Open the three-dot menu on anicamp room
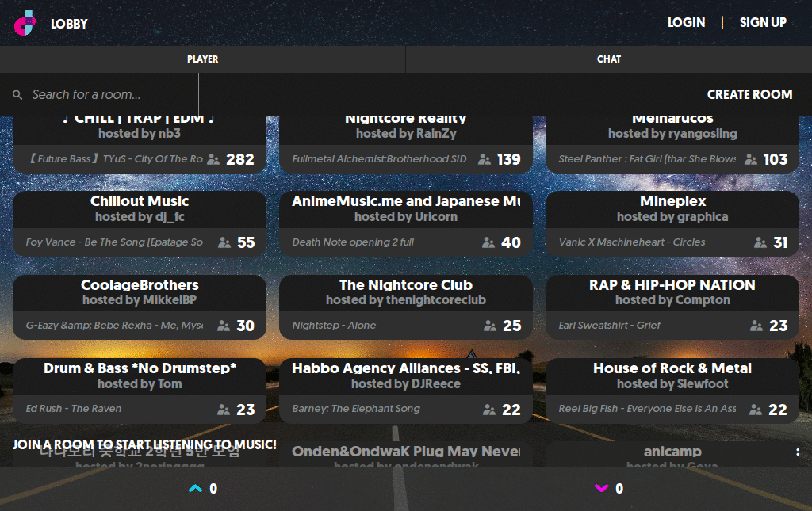Viewport: 812px width, 511px height. click(x=797, y=452)
